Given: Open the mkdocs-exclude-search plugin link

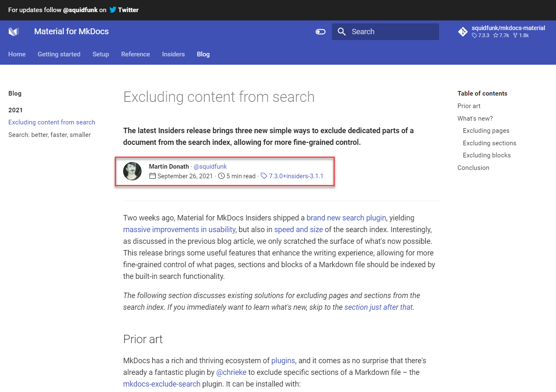Looking at the screenshot, I should coord(162,384).
